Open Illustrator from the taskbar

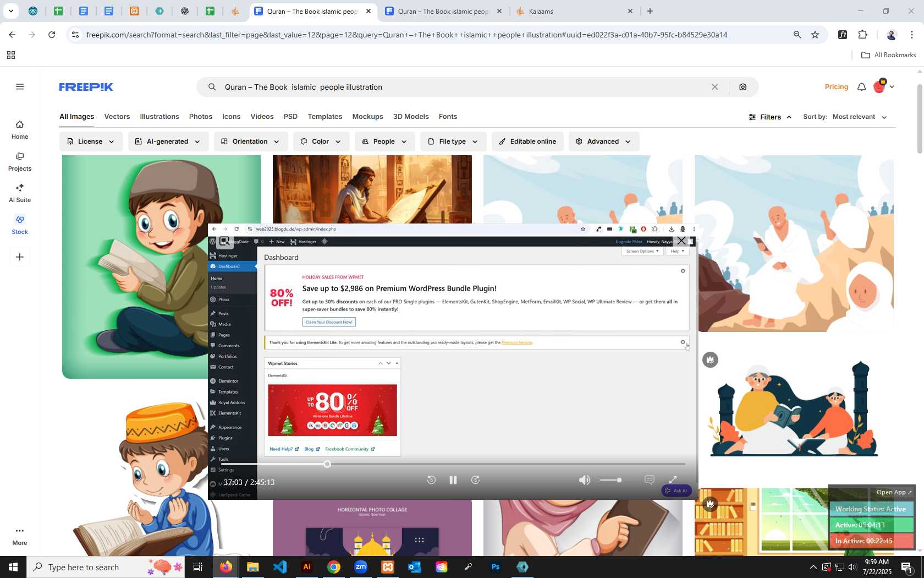point(307,567)
